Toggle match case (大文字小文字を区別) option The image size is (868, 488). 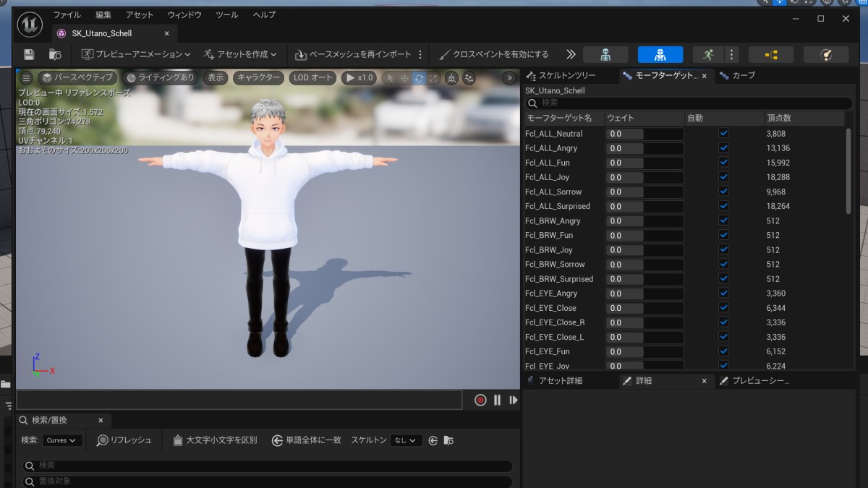click(x=215, y=440)
